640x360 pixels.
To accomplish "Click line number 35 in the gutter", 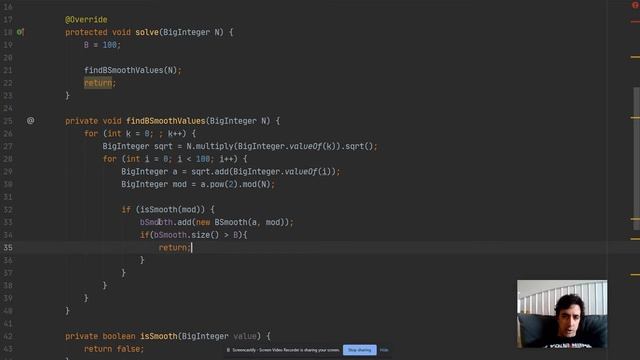I will point(8,247).
